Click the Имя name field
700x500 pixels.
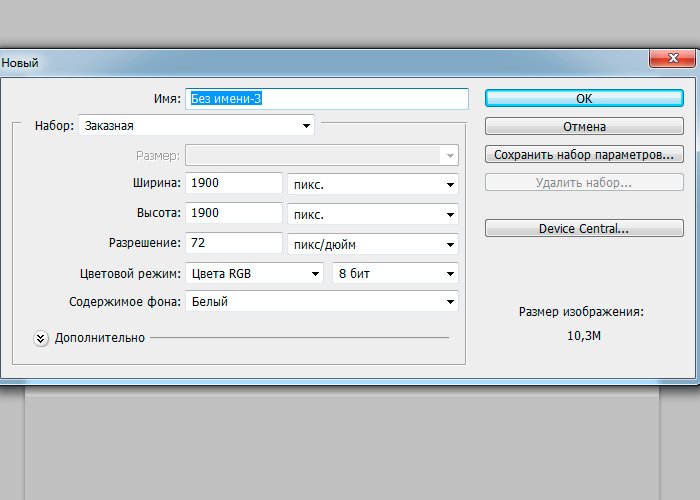click(x=327, y=99)
